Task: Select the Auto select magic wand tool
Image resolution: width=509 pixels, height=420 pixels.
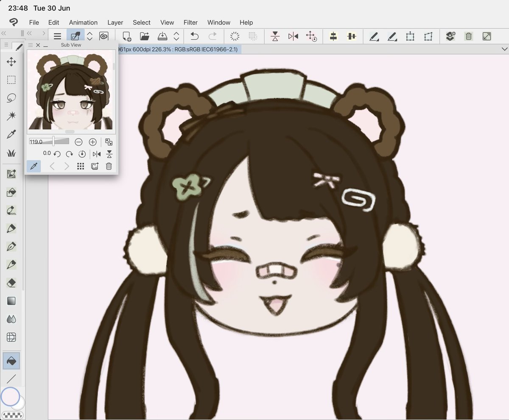Action: (11, 116)
